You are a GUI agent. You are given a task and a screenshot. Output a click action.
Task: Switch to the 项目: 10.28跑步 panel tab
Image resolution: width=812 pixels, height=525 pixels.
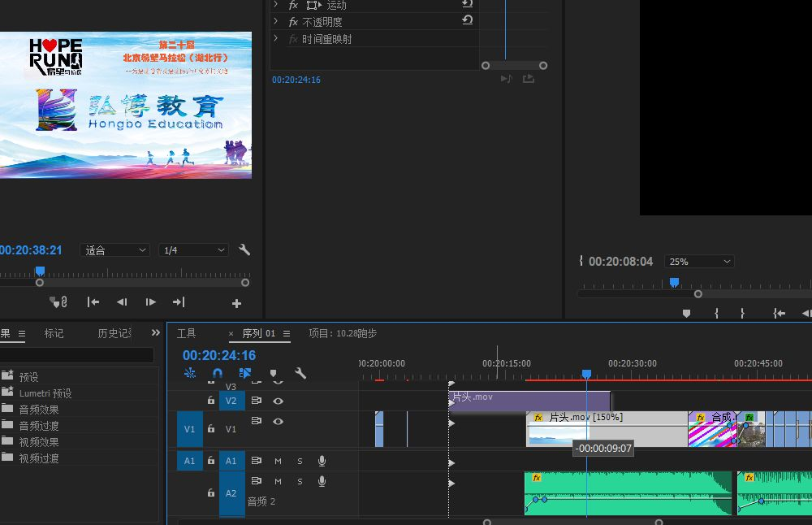[343, 333]
